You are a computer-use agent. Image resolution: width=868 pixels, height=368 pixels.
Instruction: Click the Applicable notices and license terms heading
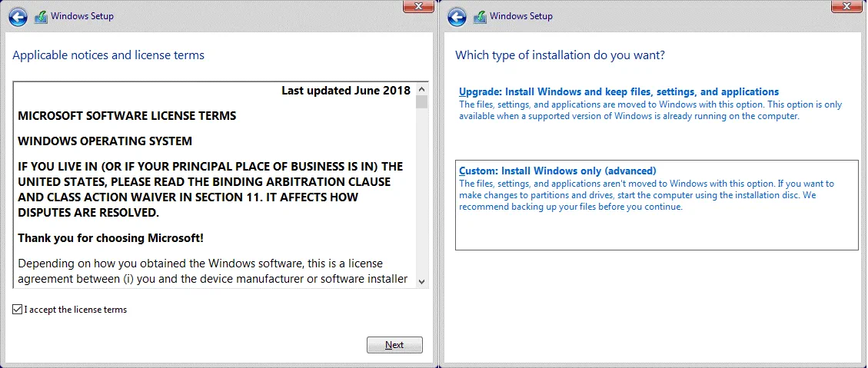click(x=108, y=55)
